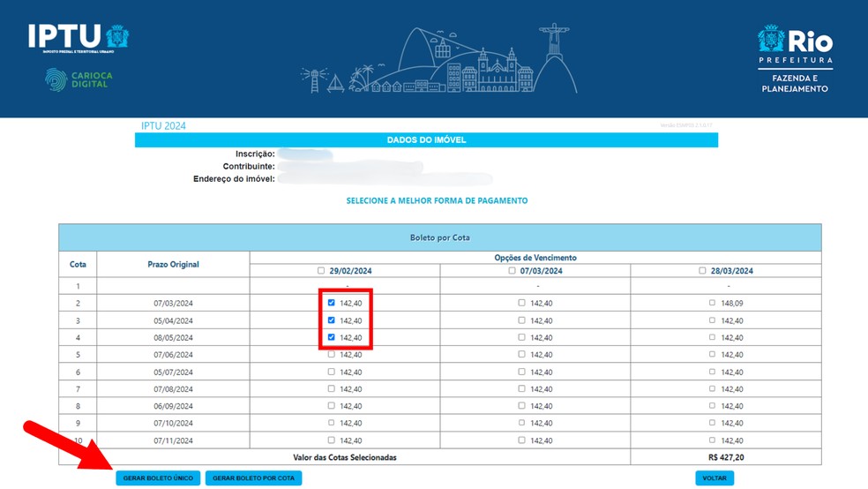Check cota 8 under 29/02/2024 column
The width and height of the screenshot is (868, 489).
(331, 406)
